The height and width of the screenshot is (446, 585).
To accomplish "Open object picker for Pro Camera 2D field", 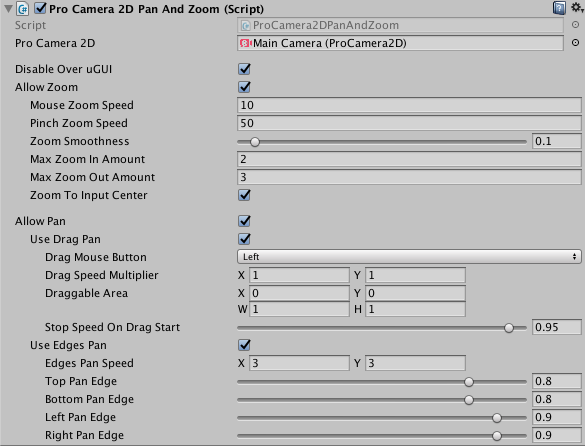I will coord(576,43).
